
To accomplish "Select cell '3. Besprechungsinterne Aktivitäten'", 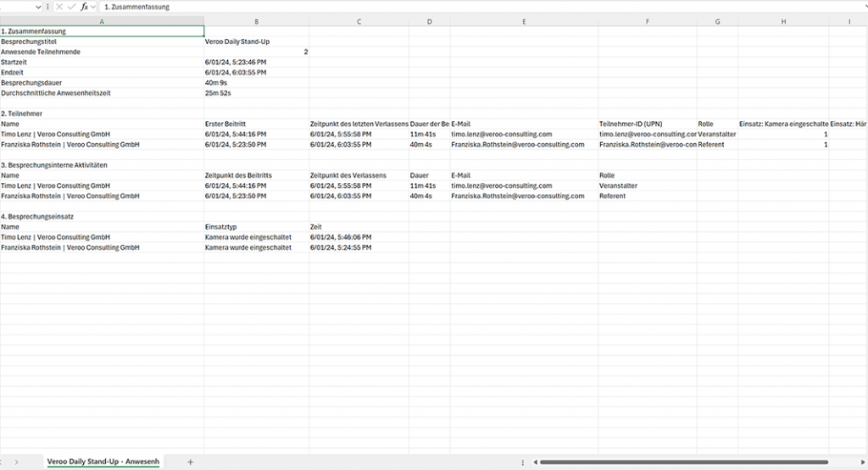I will tap(102, 165).
